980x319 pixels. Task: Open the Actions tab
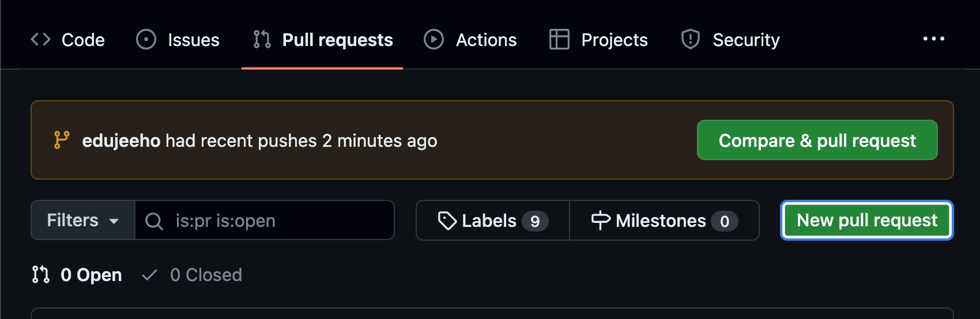(x=486, y=40)
